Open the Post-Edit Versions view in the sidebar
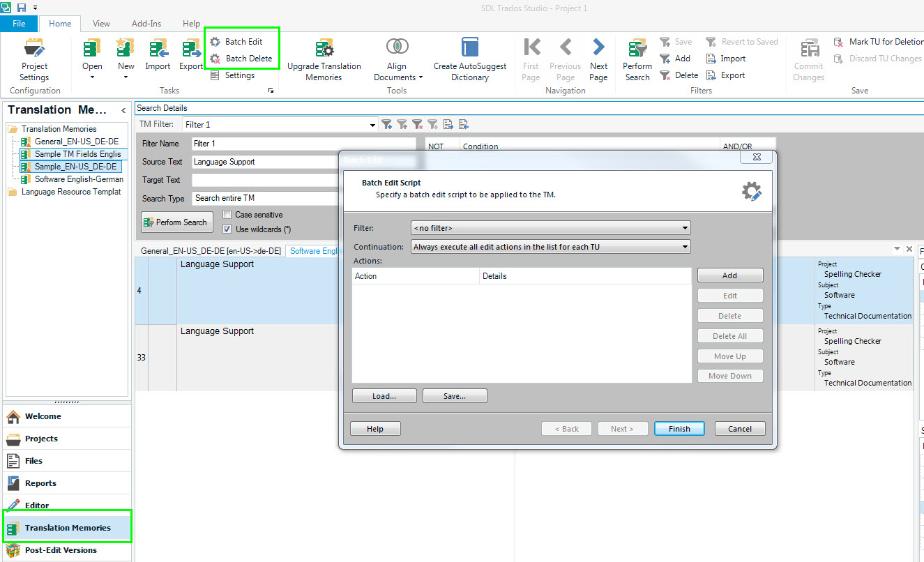924x562 pixels. pos(67,550)
